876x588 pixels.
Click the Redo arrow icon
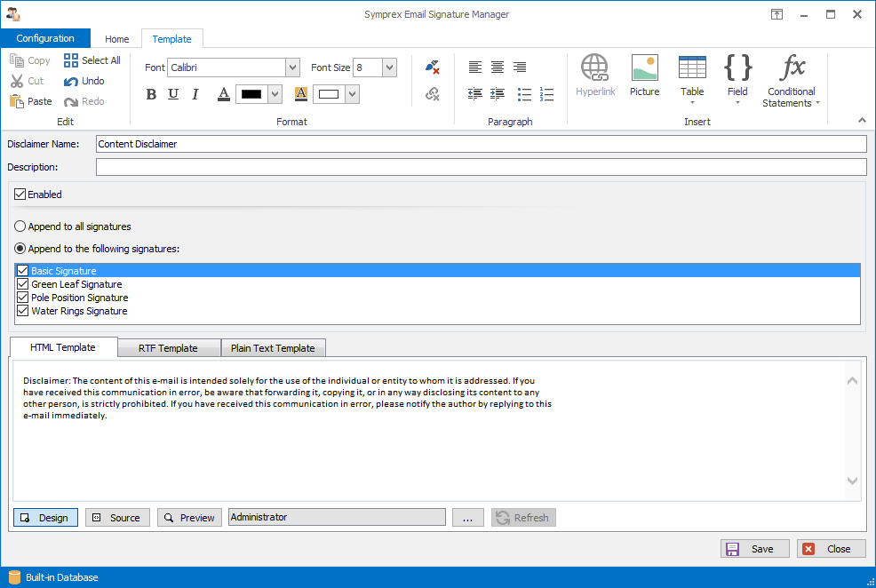click(71, 101)
